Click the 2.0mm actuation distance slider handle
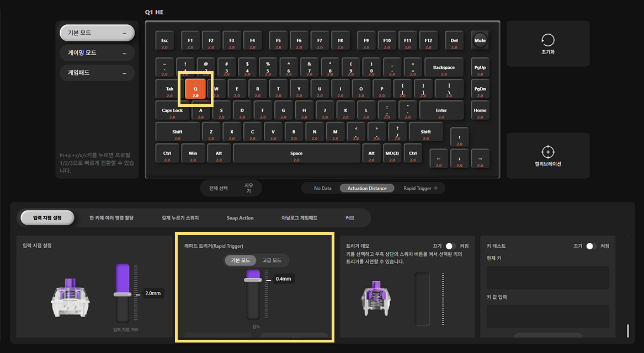The width and height of the screenshot is (644, 353). tap(123, 295)
